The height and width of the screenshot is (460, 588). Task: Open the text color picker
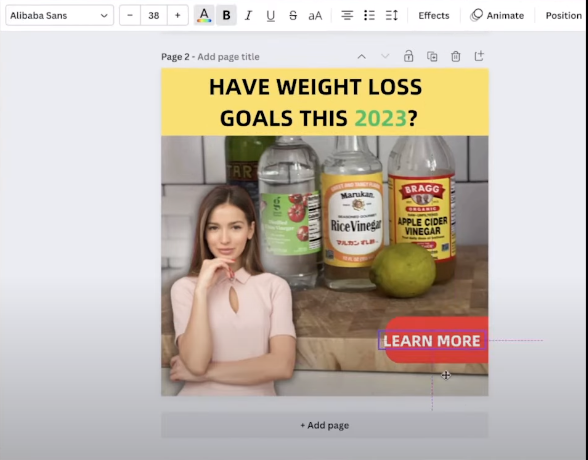[x=204, y=15]
